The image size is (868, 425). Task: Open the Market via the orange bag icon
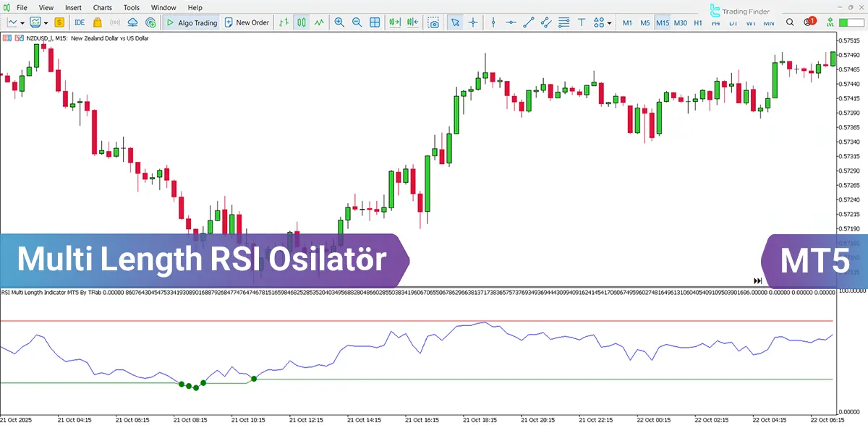[97, 22]
